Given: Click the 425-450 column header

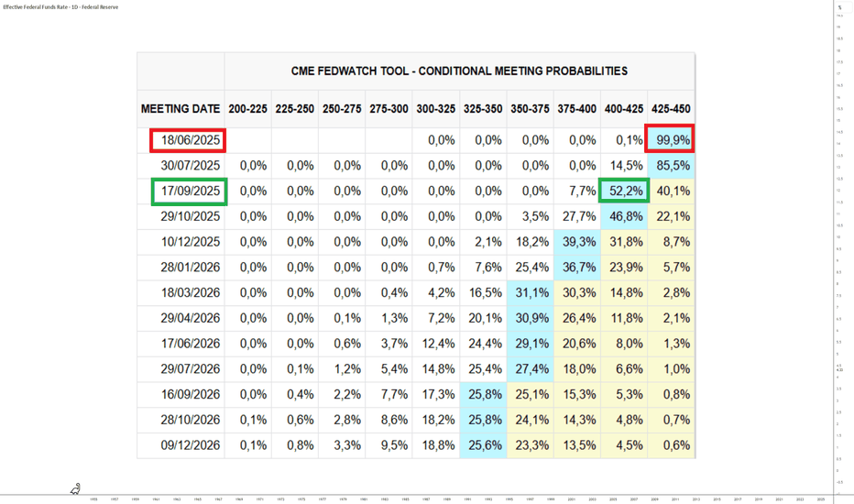Looking at the screenshot, I should point(671,109).
